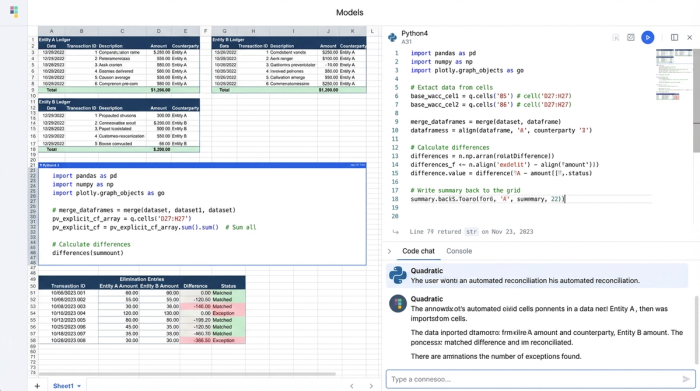
Task: Click 'import plotly.graph_objects as go' in the in-grid cell
Action: [108, 193]
